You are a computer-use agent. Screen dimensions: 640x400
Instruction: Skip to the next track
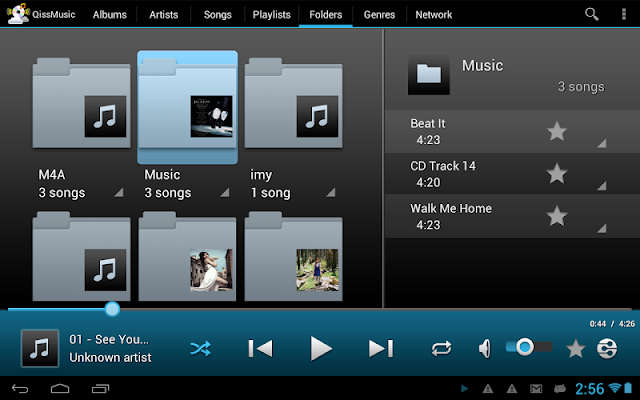coord(381,349)
